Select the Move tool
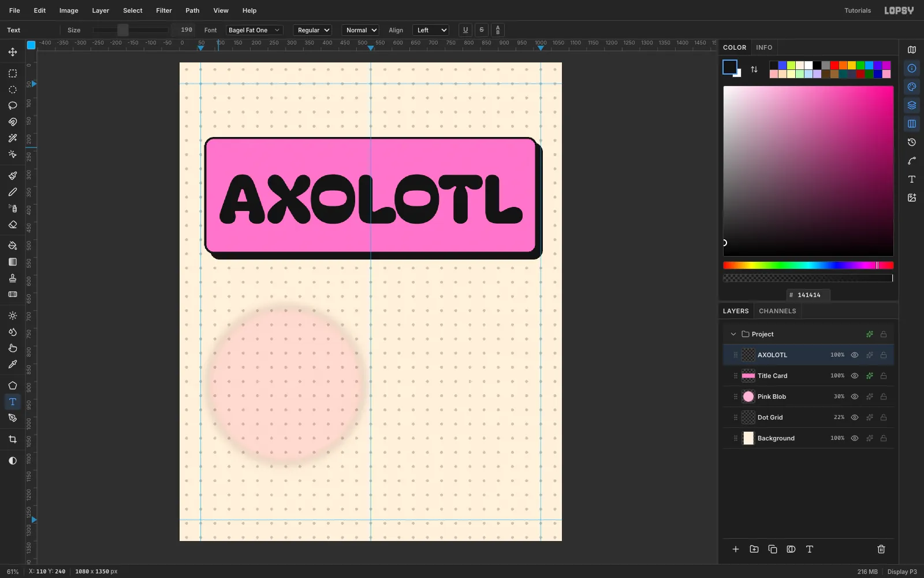The height and width of the screenshot is (578, 924). (12, 52)
